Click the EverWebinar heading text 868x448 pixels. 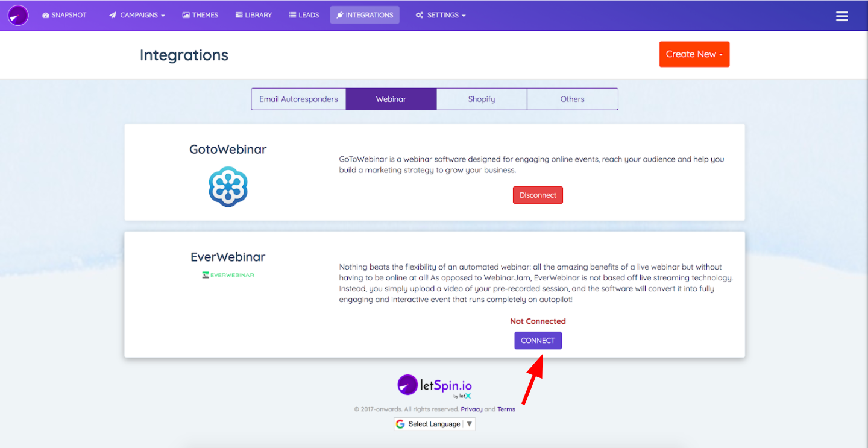coord(228,257)
